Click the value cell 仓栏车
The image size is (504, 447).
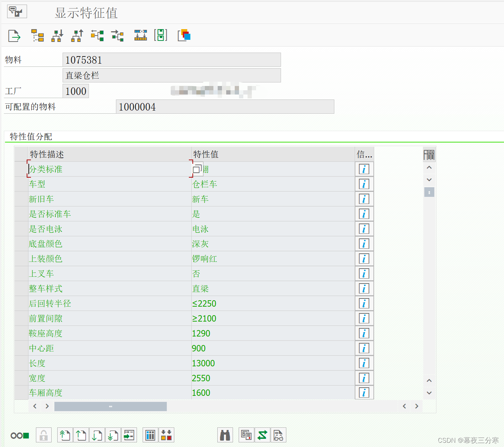273,184
